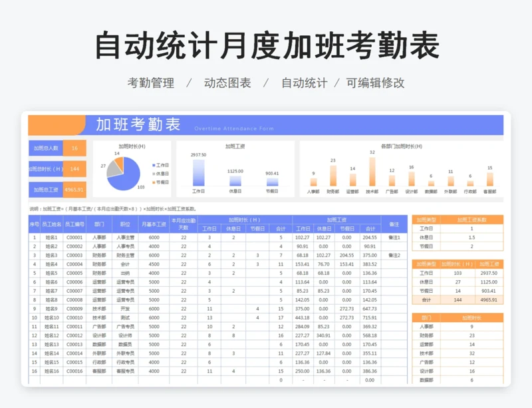Select the 加班考勤表 banner title
532x408 pixels.
(x=138, y=124)
